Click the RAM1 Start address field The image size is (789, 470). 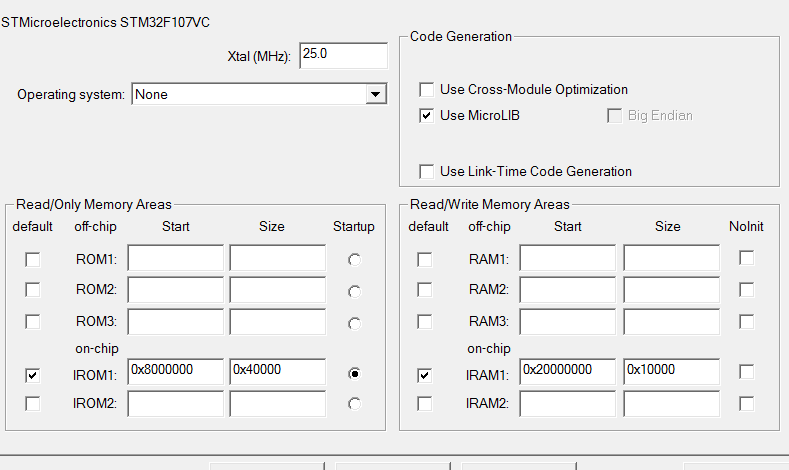[x=568, y=258]
